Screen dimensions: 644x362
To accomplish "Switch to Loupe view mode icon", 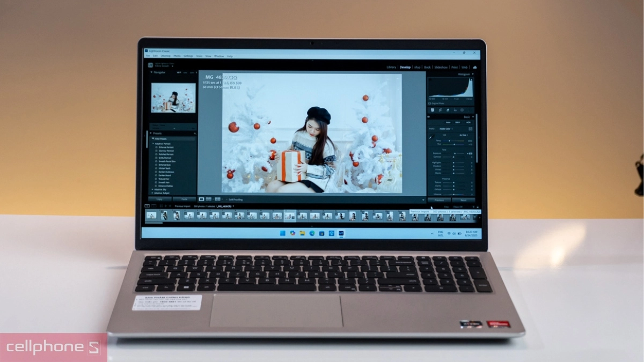I will [x=202, y=199].
